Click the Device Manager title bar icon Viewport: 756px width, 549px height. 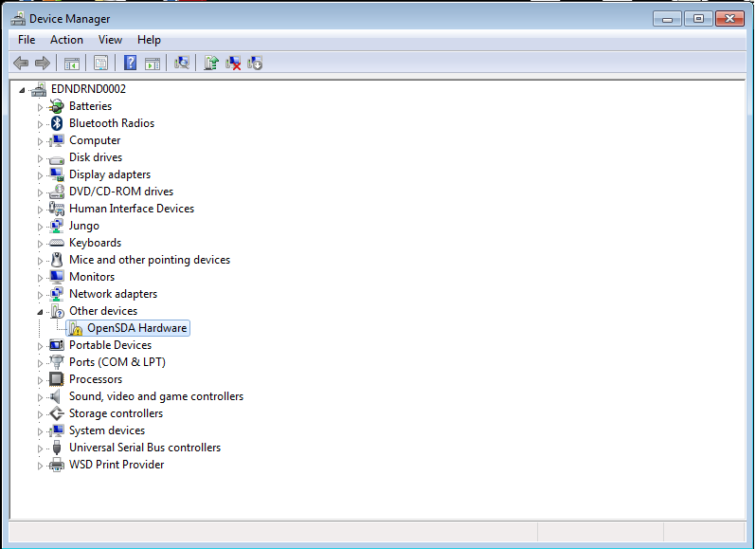click(18, 19)
